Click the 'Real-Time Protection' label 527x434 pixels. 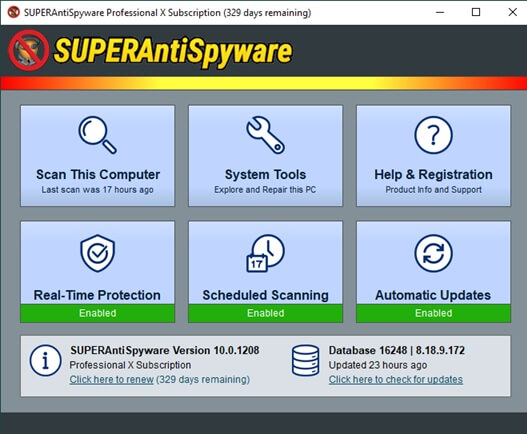pyautogui.click(x=97, y=295)
